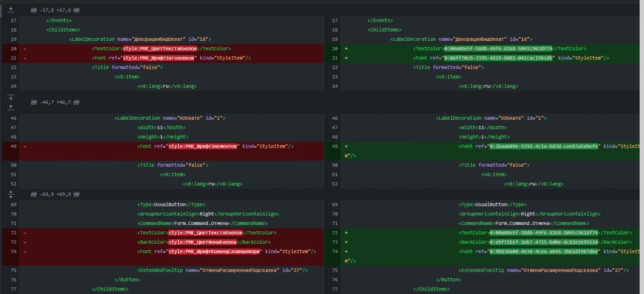Select left line number 49
644x294 pixels.
pos(14,146)
